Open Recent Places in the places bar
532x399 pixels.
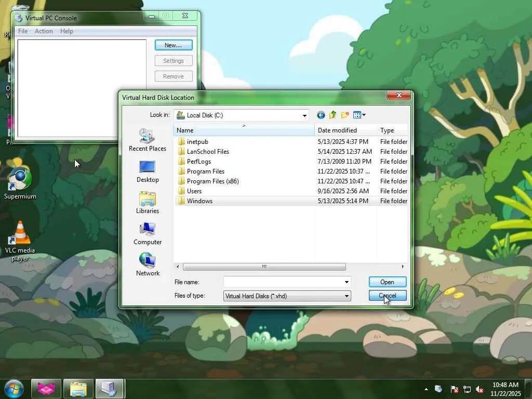click(x=148, y=140)
